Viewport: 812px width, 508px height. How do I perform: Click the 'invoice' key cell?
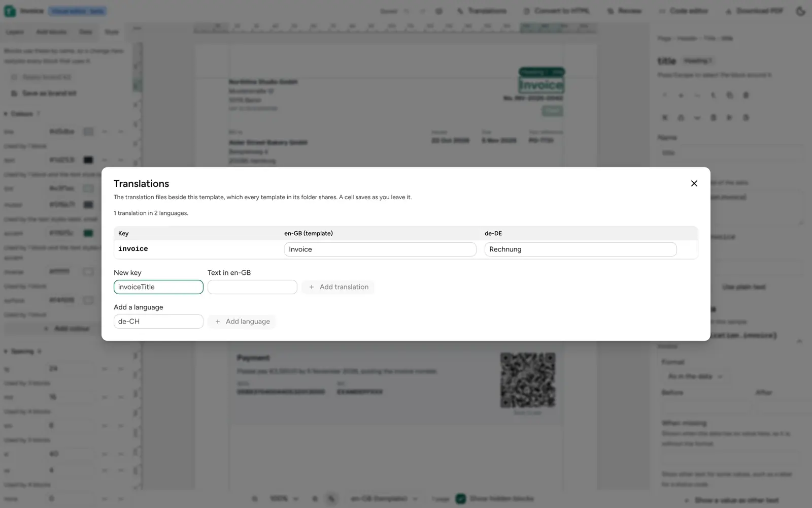133,249
